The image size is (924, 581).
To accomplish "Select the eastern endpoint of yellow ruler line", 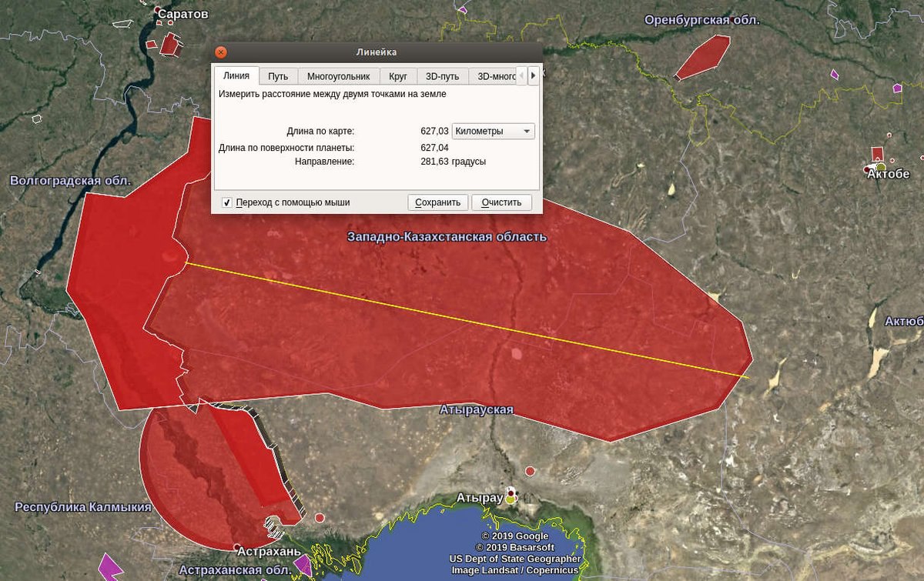I will (x=749, y=377).
